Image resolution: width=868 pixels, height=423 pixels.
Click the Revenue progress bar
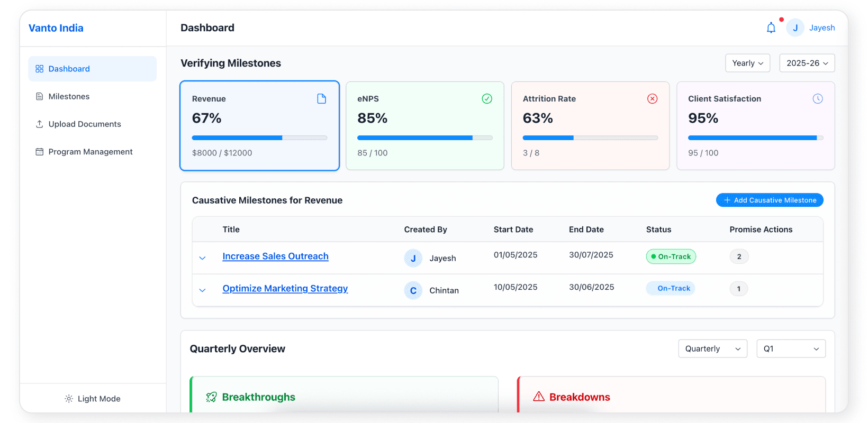pos(259,137)
